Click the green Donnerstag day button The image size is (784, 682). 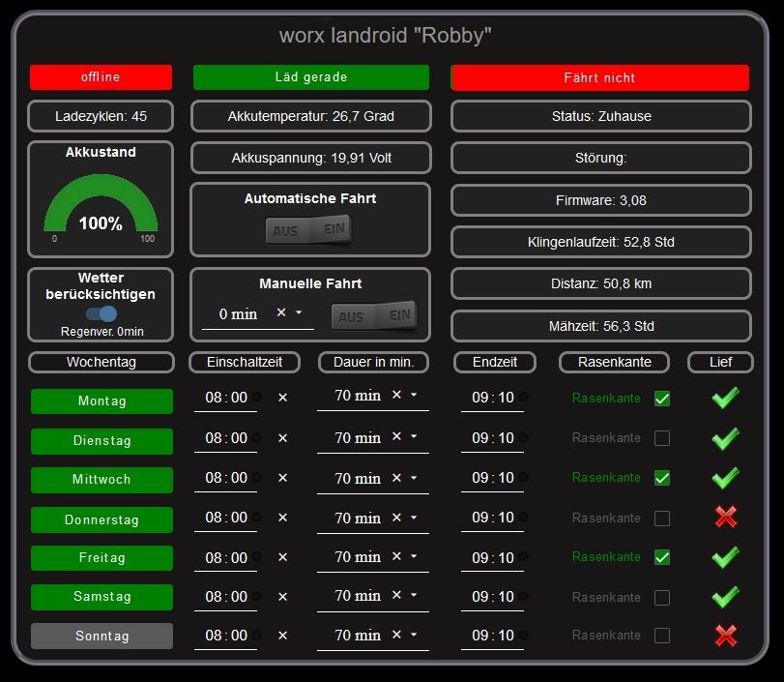[102, 519]
